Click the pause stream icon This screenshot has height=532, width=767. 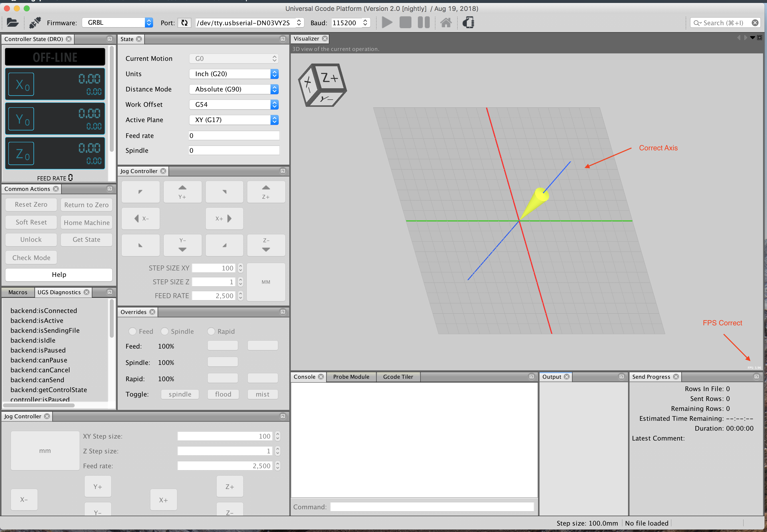point(423,23)
